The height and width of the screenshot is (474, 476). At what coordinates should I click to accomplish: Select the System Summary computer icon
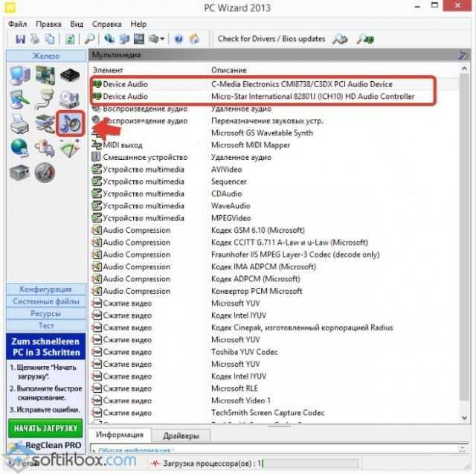[x=20, y=75]
